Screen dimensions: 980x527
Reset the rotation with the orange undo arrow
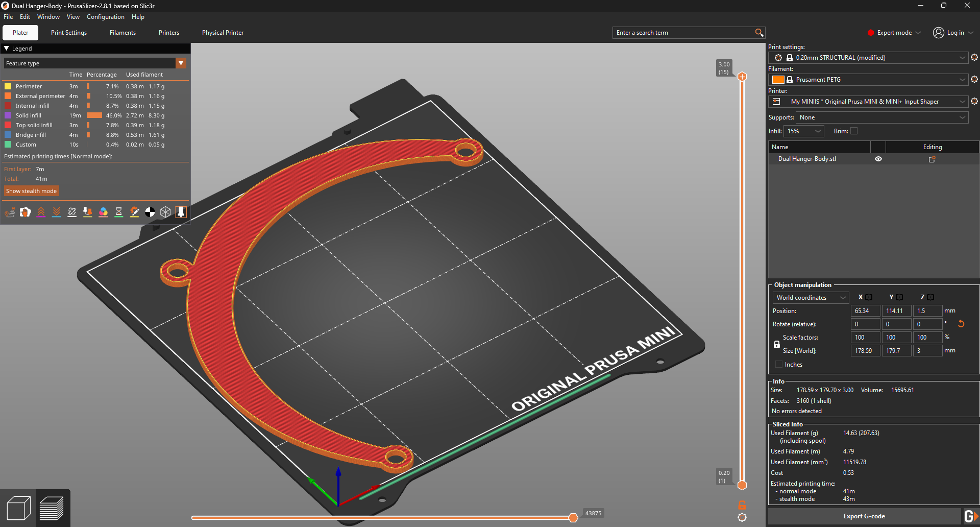961,324
